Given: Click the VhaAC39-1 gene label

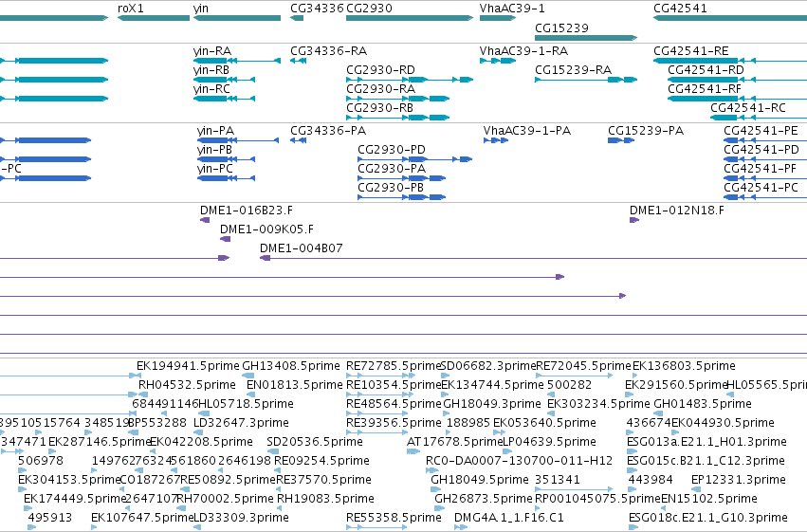Looking at the screenshot, I should click(512, 9).
